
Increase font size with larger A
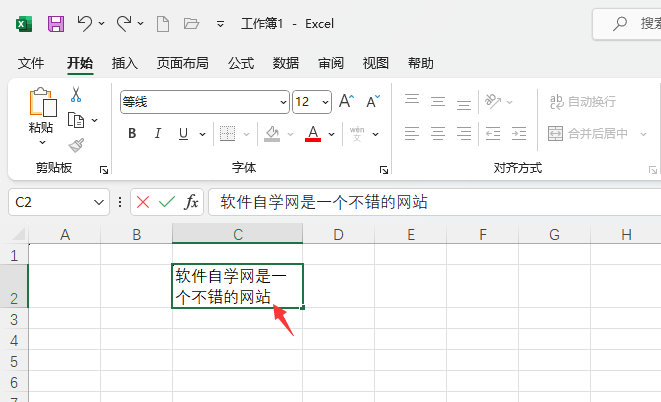(x=347, y=102)
